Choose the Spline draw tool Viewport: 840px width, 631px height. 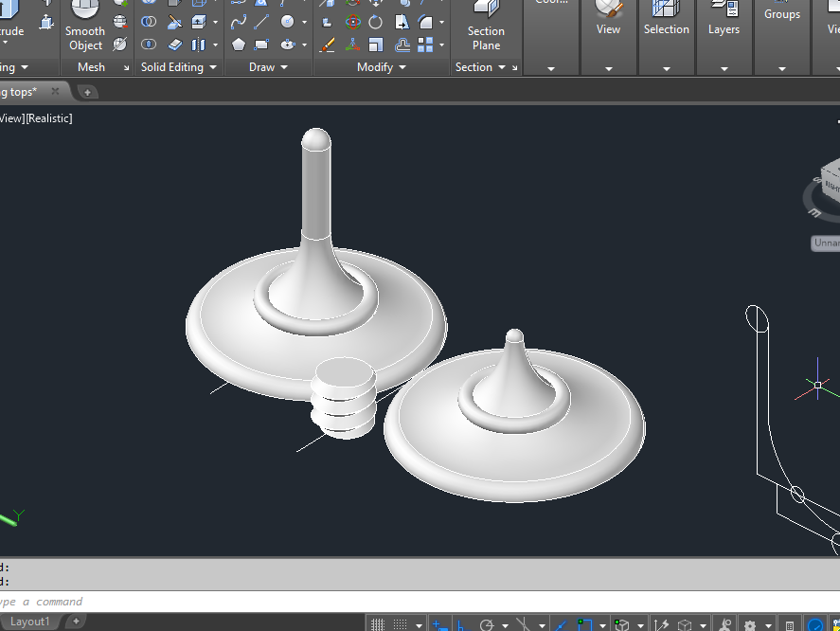click(x=239, y=22)
